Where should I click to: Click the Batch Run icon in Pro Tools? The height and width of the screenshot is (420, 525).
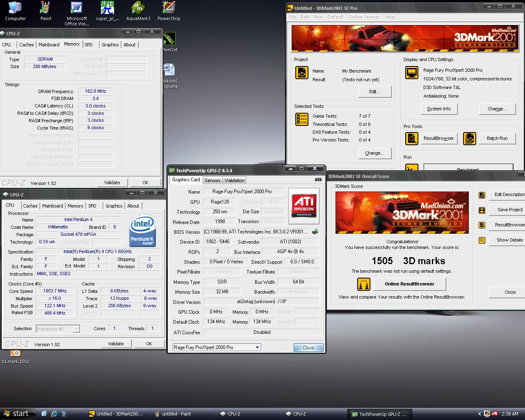point(470,139)
